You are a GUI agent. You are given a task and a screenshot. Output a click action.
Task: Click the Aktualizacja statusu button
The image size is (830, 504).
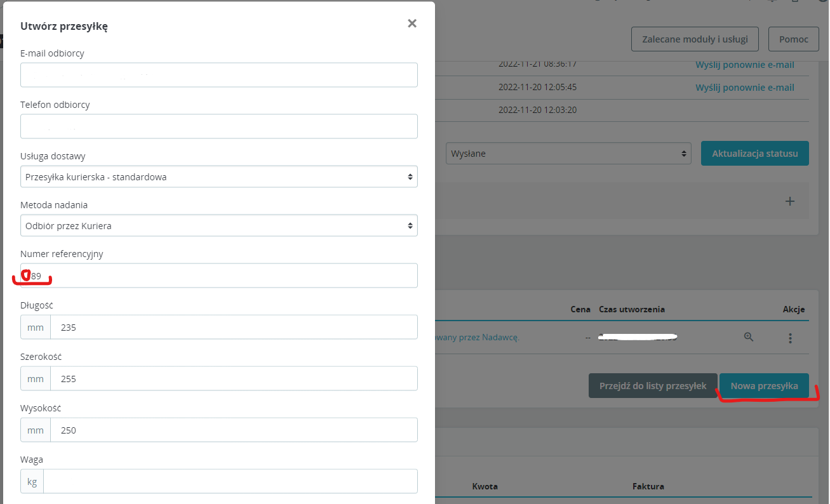coord(755,153)
